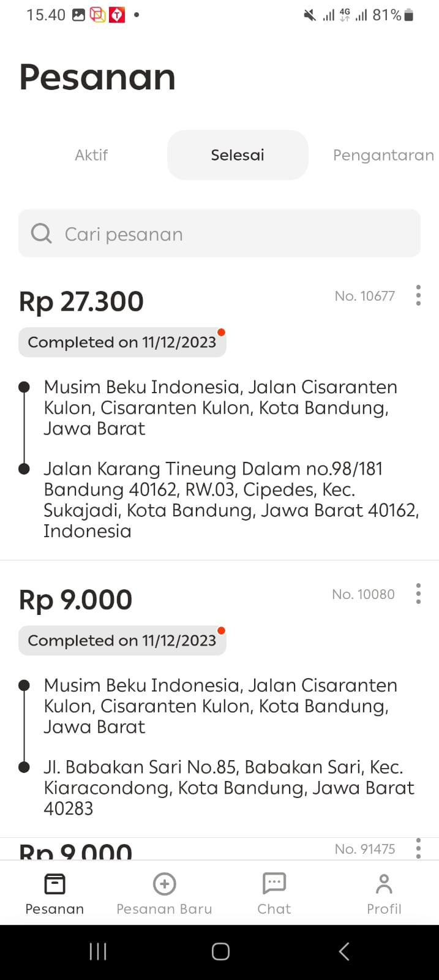
Task: Switch to the Aktif tab
Action: click(91, 155)
